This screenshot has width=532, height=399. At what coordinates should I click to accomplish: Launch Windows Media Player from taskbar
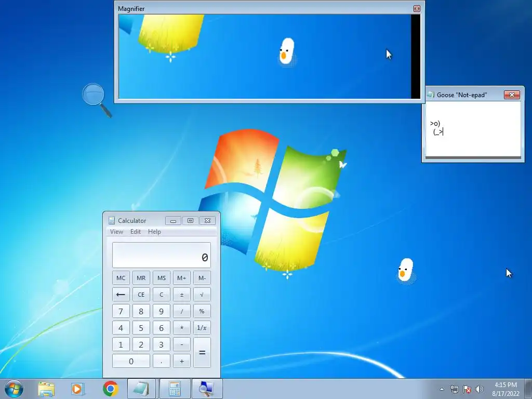pyautogui.click(x=78, y=389)
